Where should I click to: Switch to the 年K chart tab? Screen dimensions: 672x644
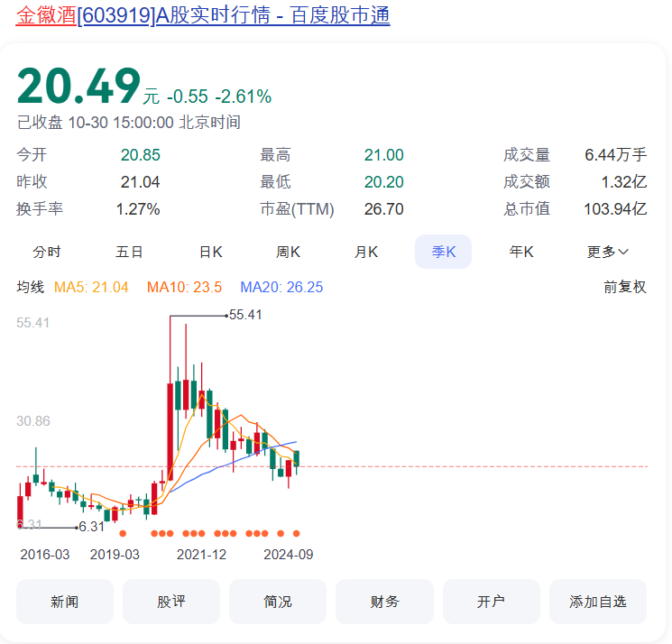(x=521, y=252)
